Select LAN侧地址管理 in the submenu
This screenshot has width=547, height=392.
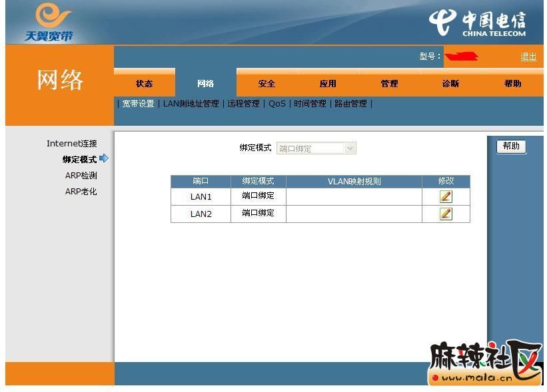(191, 104)
